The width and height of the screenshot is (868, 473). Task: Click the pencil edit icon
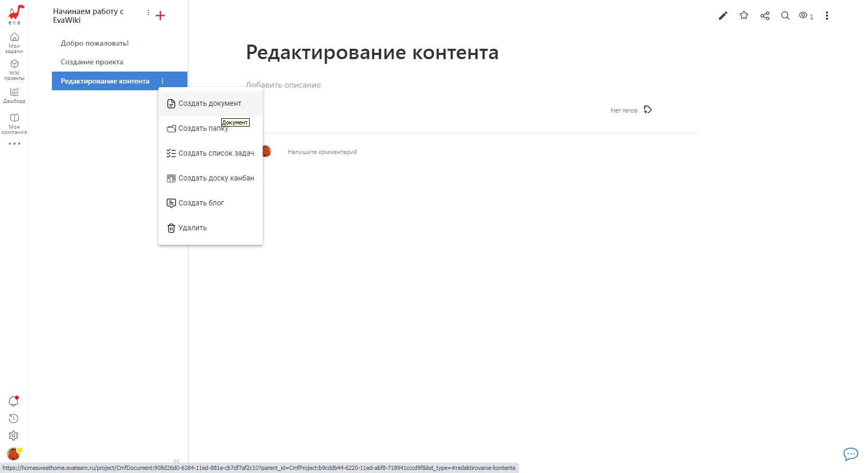723,16
